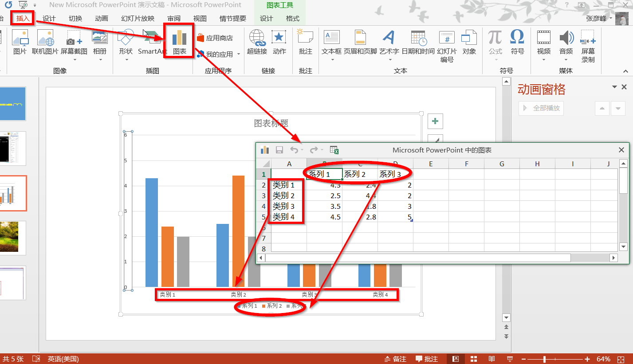Click the 图表标题 chart title
This screenshot has height=364, width=633.
coord(271,123)
